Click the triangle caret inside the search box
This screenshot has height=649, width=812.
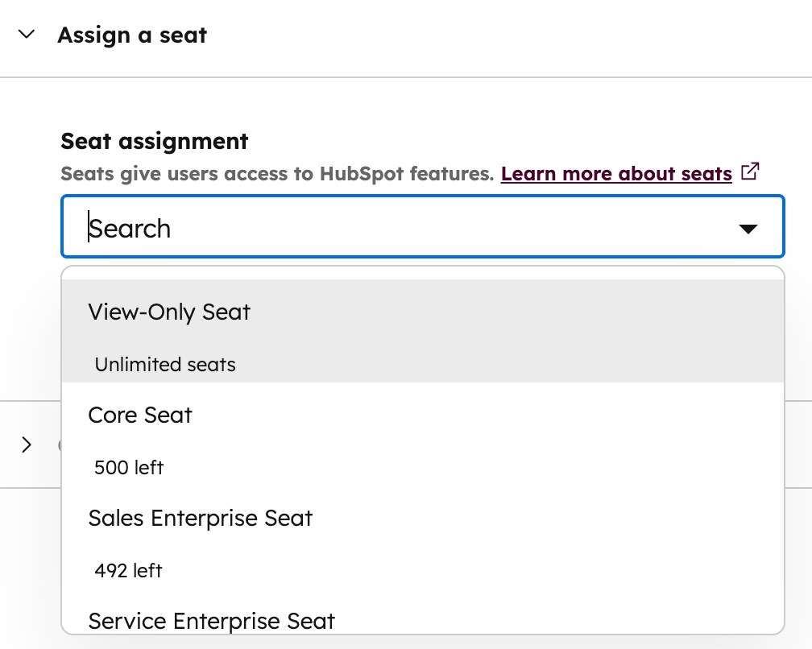pyautogui.click(x=748, y=228)
